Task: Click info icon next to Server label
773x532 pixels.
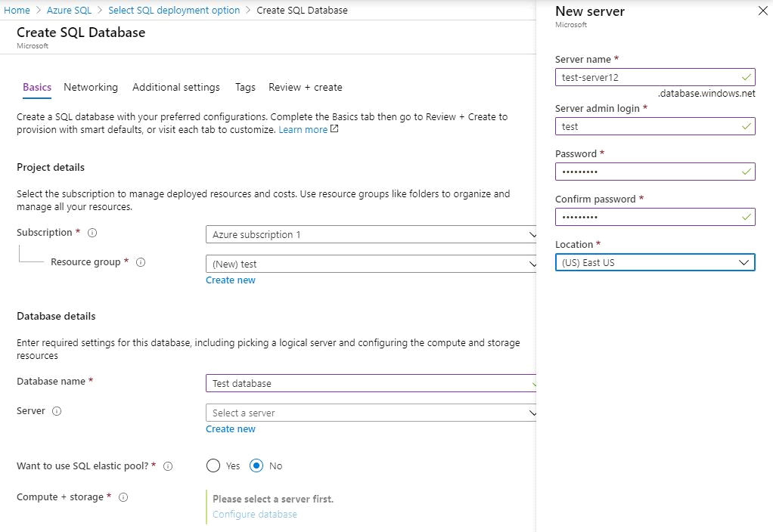Action: (57, 411)
